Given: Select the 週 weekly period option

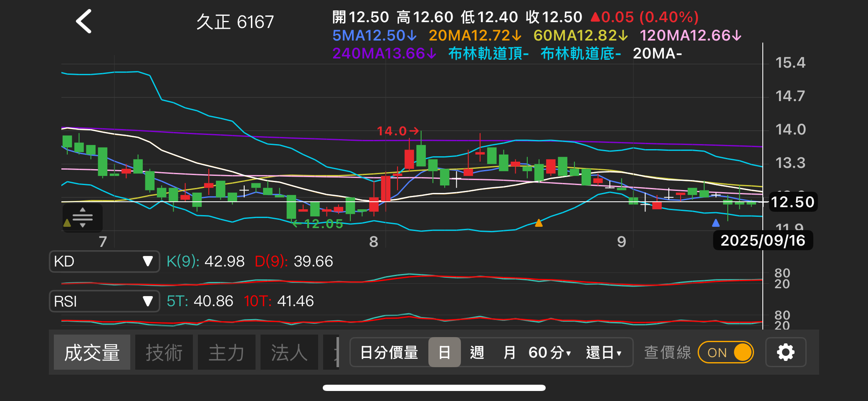Looking at the screenshot, I should click(477, 352).
